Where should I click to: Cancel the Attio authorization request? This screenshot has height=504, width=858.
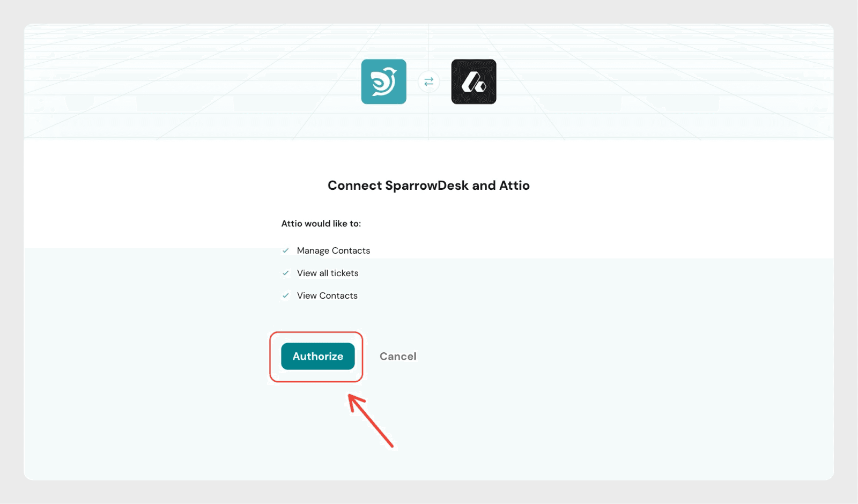tap(398, 356)
